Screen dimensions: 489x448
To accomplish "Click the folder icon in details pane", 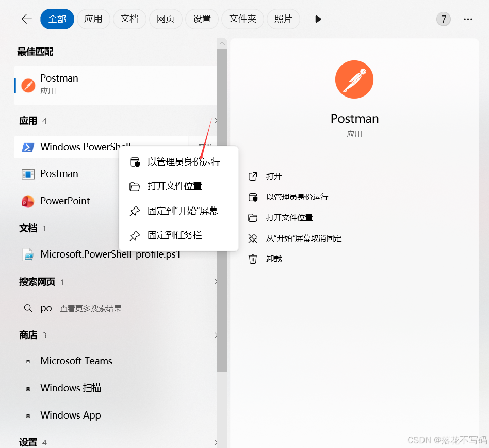I will (253, 218).
